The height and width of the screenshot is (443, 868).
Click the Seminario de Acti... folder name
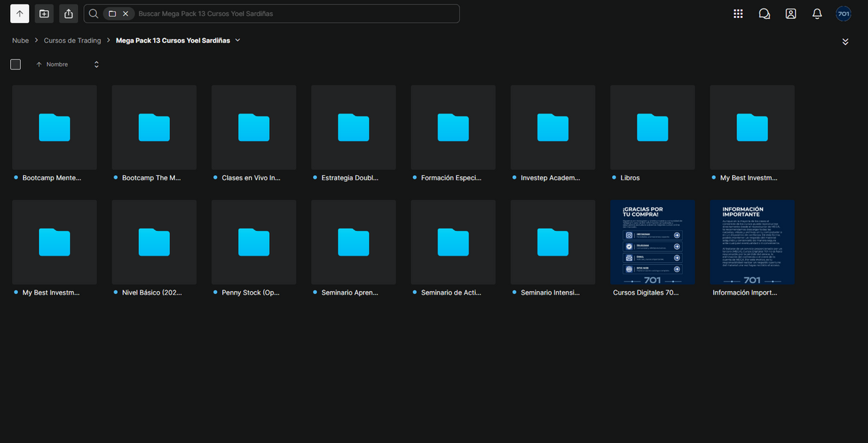451,292
